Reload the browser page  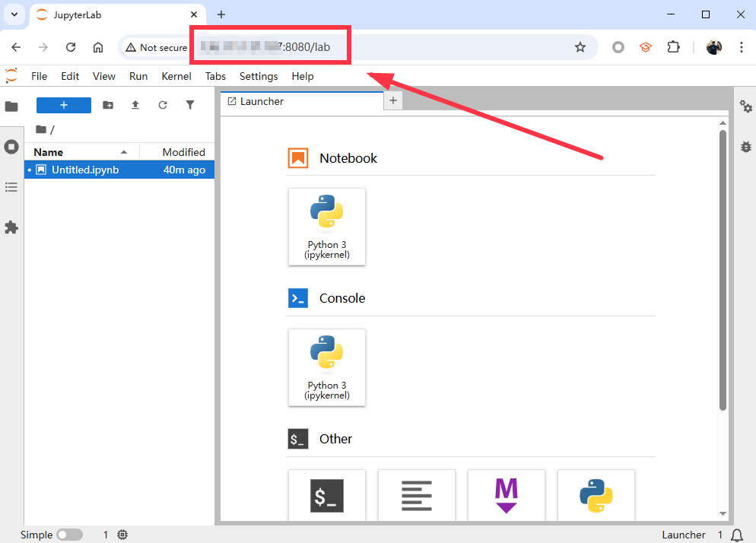(71, 47)
